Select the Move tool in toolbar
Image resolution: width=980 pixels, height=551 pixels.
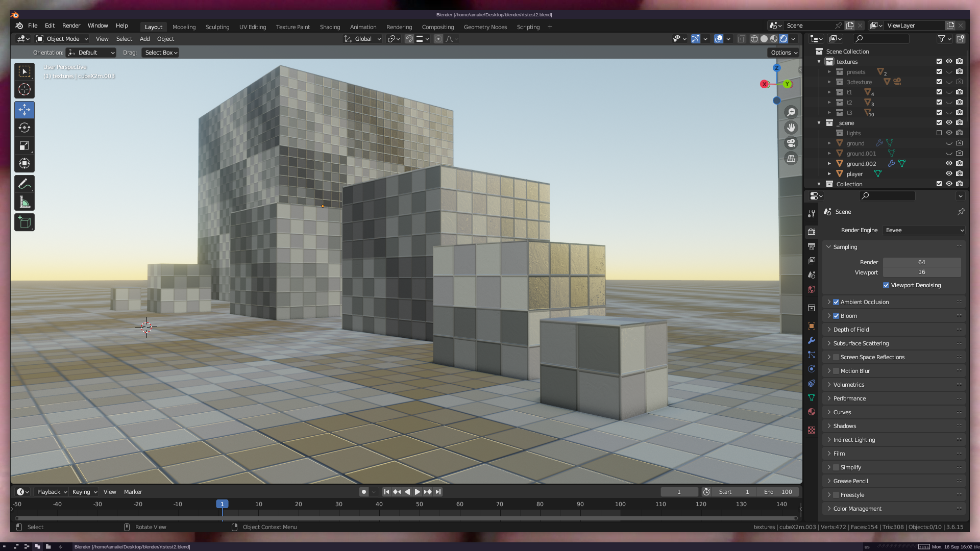point(24,110)
